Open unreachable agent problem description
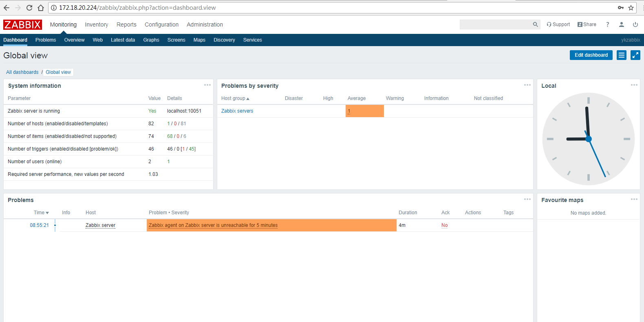Screen dimensions: 644x322 tap(213, 225)
